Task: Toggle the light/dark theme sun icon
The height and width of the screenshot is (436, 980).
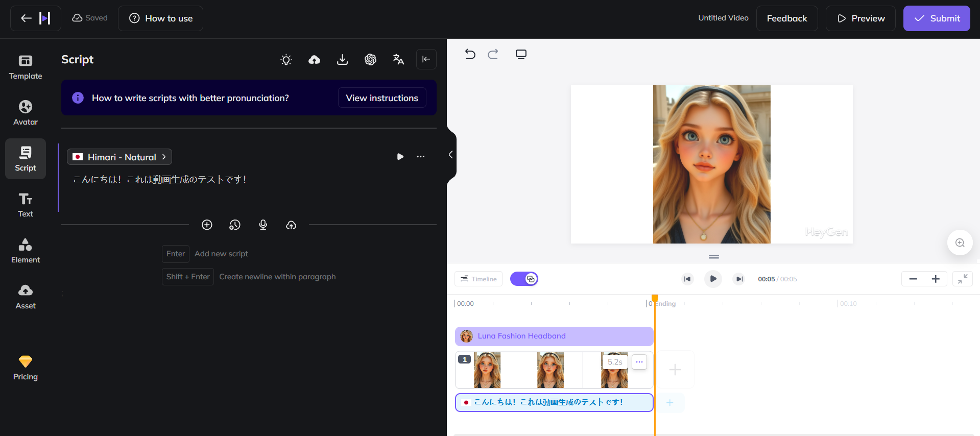Action: click(286, 60)
